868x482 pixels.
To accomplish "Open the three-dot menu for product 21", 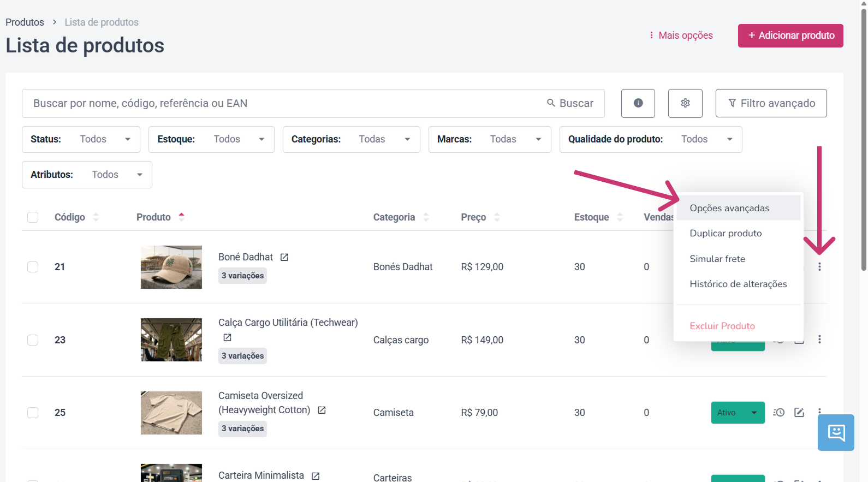I will click(819, 267).
